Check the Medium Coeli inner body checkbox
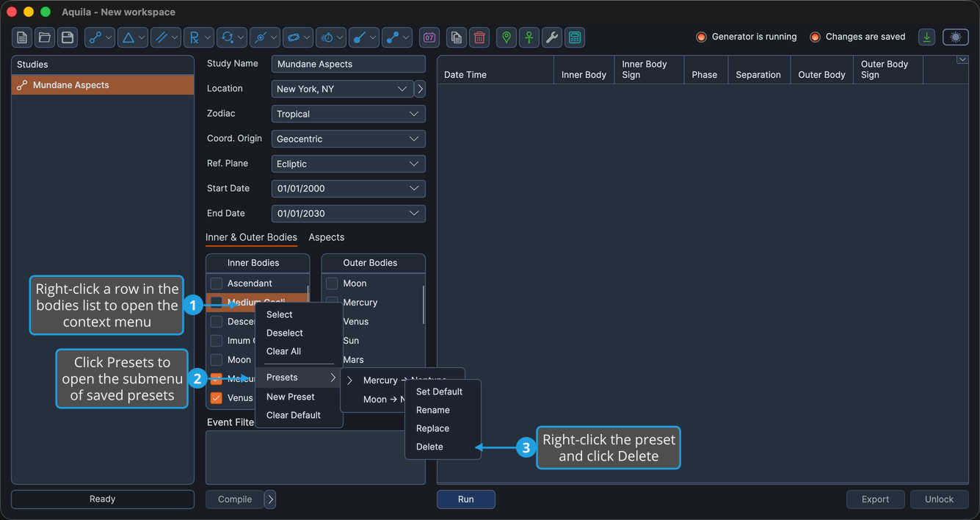Image resolution: width=980 pixels, height=520 pixels. click(217, 303)
